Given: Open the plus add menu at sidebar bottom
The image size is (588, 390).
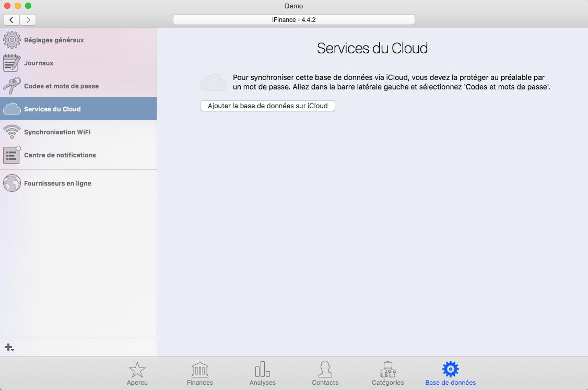Looking at the screenshot, I should [x=9, y=348].
